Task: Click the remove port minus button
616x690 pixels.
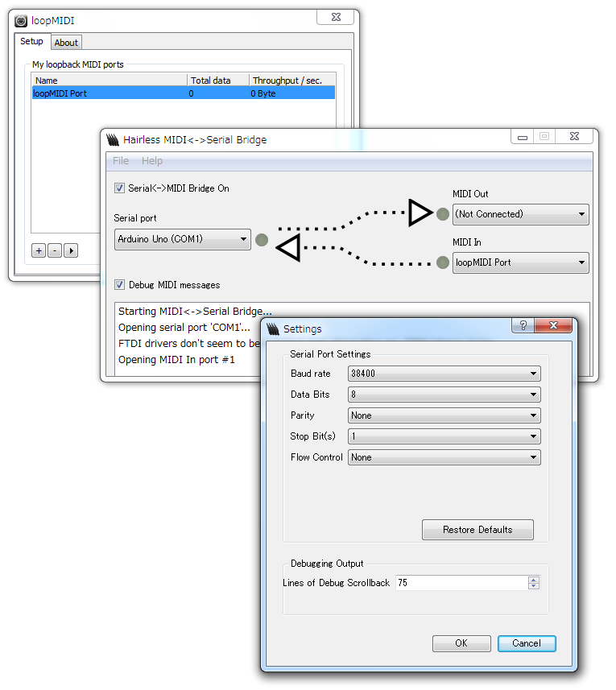Action: pos(54,250)
